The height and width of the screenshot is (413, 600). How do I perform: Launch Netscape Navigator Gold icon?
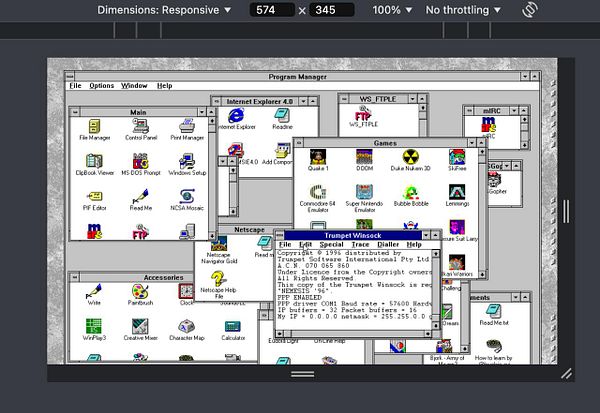tap(219, 251)
